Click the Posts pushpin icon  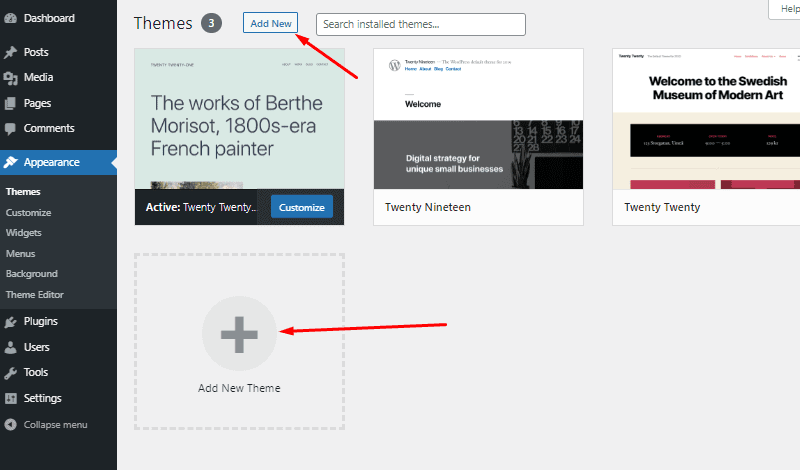point(10,52)
